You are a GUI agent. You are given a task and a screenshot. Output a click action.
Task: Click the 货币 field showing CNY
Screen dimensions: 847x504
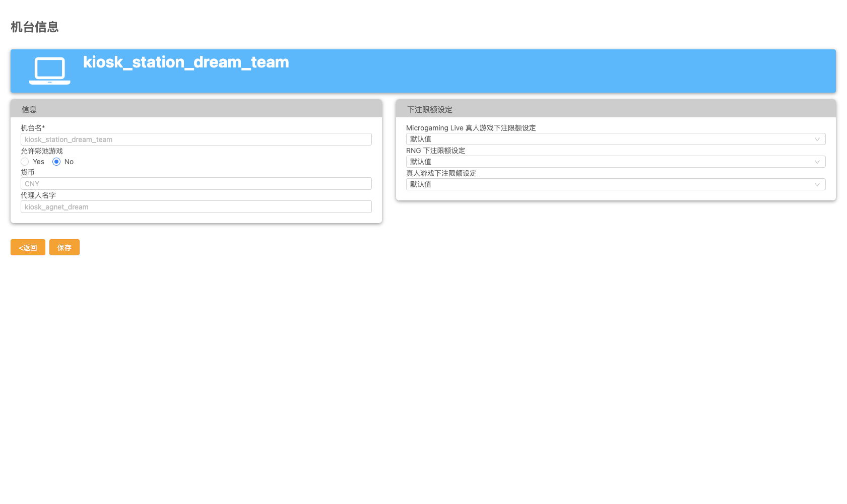(x=196, y=184)
